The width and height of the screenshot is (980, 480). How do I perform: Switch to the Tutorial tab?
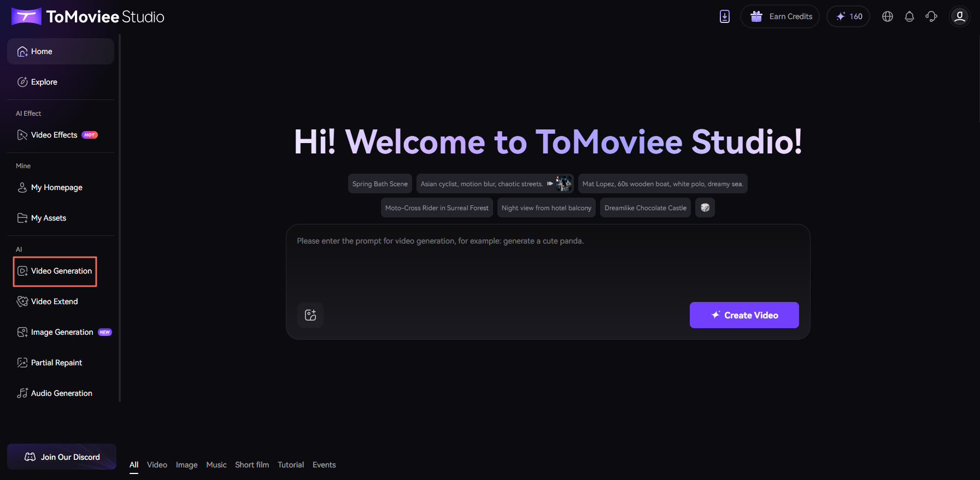(291, 465)
